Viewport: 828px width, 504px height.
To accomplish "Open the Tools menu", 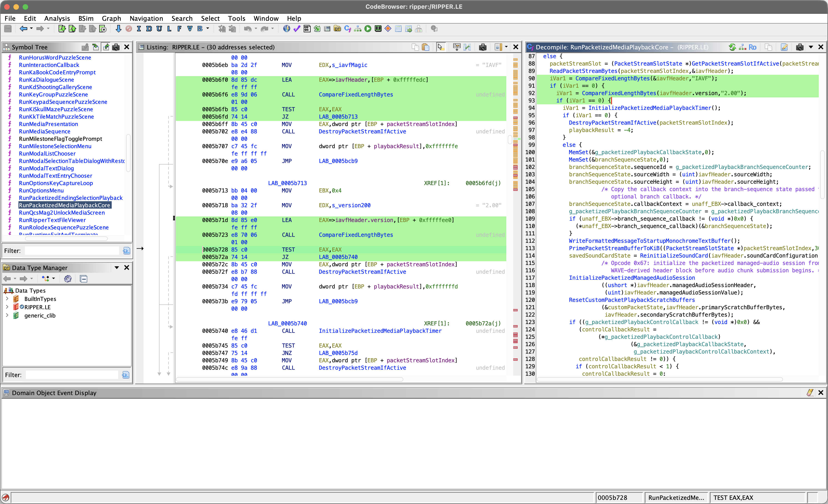I will pyautogui.click(x=236, y=18).
